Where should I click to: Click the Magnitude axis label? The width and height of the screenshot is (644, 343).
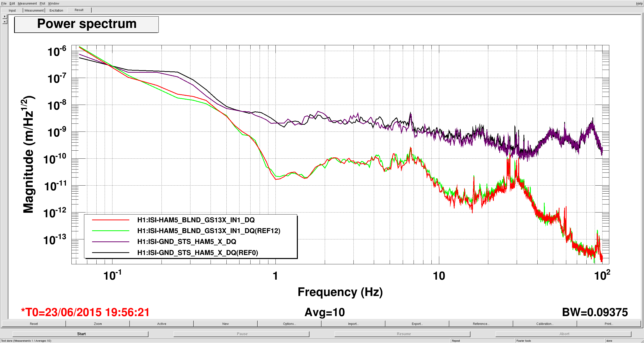coord(28,154)
